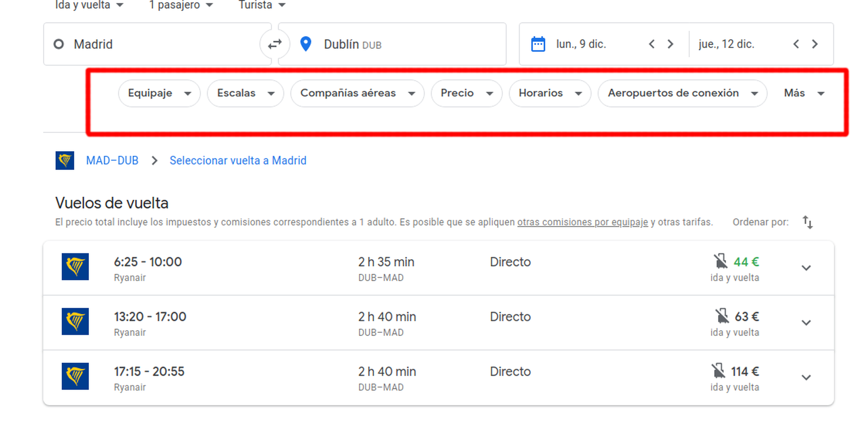Viewport: 868px width, 433px height.
Task: Go to previous day for departure date
Action: pos(652,44)
